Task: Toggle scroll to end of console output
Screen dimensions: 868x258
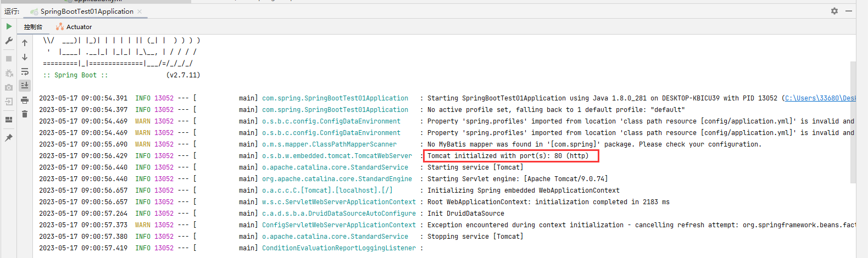Action: [25, 86]
